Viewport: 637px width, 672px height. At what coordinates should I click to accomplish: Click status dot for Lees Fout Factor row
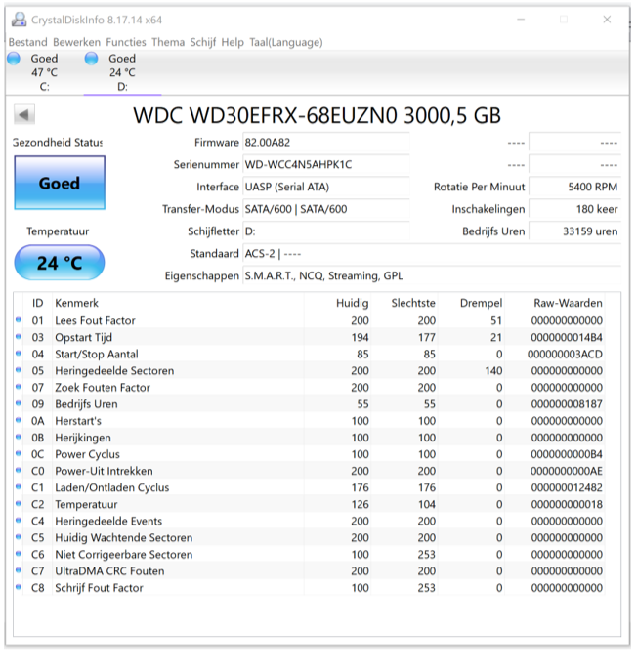pos(19,320)
